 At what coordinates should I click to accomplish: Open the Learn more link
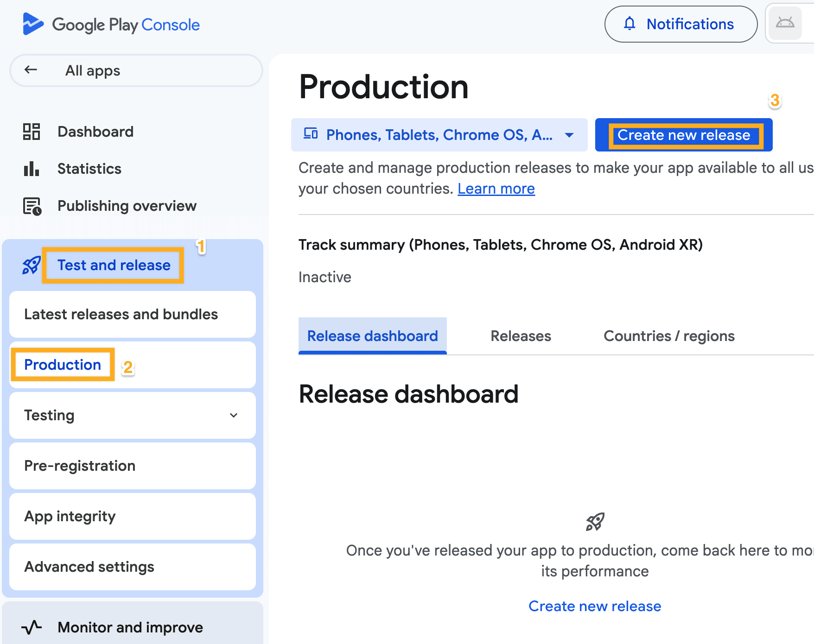(496, 189)
